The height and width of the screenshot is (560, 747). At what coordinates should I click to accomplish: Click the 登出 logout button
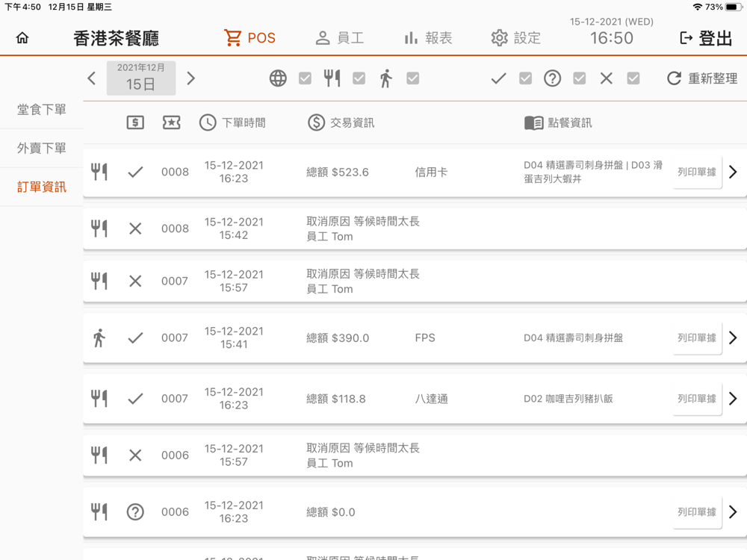(x=706, y=38)
